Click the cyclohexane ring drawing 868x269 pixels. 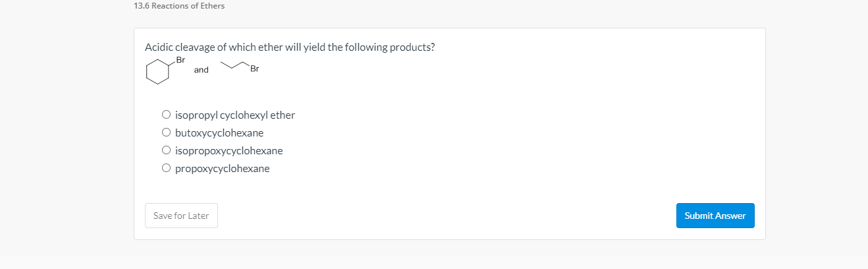[x=157, y=72]
